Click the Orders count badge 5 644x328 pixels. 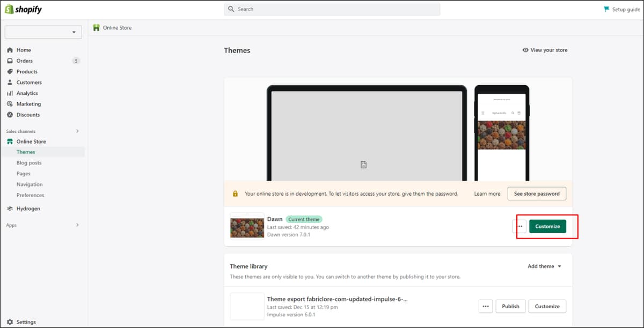pos(76,61)
